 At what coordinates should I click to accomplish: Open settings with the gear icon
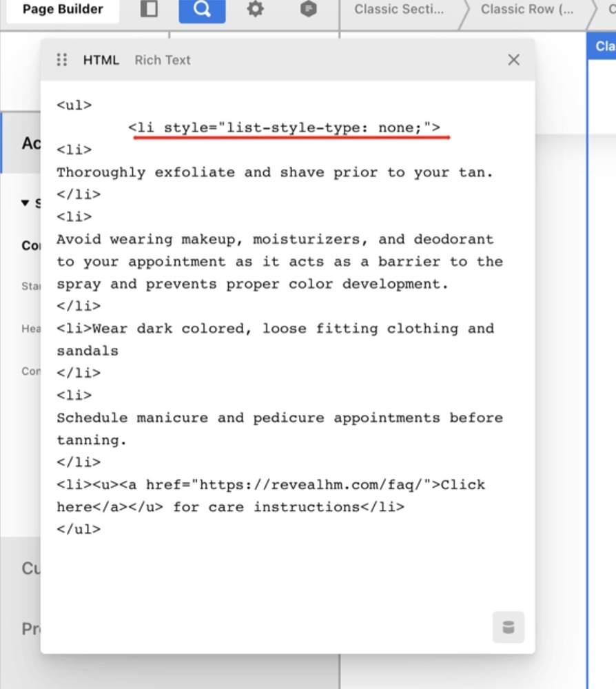coord(256,10)
